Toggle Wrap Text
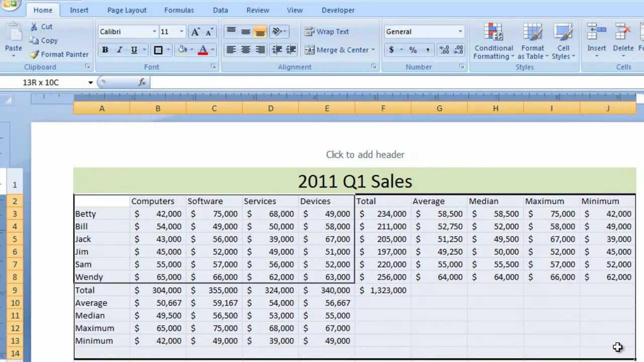 pyautogui.click(x=327, y=32)
